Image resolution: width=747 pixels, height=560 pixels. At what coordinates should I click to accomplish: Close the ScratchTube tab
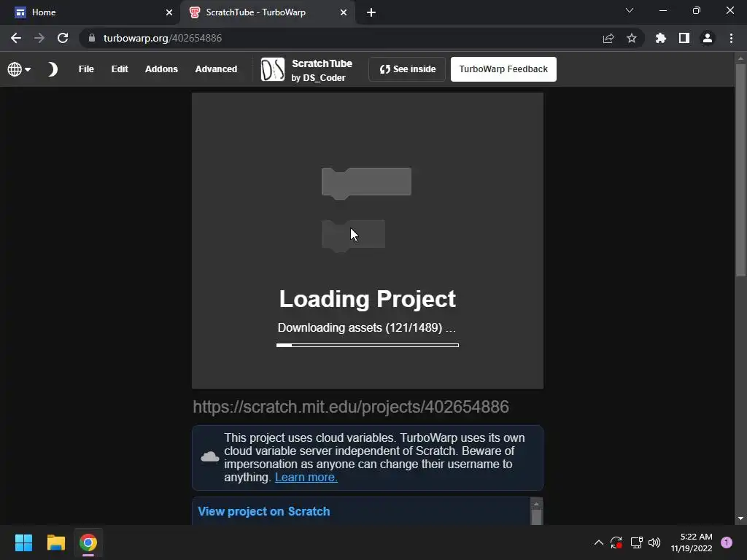pyautogui.click(x=344, y=12)
